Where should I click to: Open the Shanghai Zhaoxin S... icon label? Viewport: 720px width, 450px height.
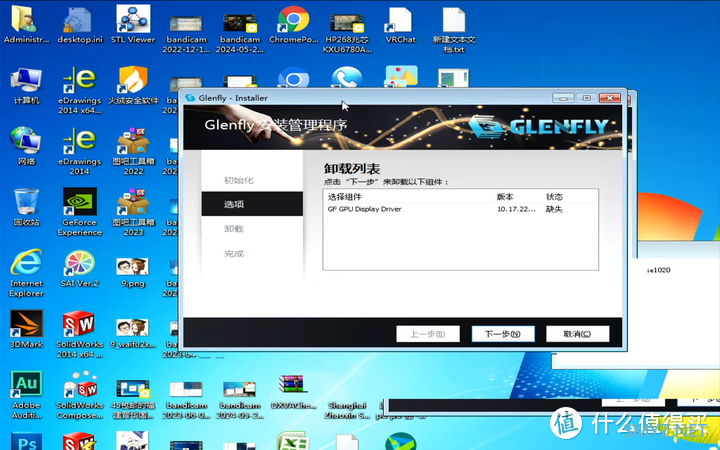pyautogui.click(x=347, y=411)
